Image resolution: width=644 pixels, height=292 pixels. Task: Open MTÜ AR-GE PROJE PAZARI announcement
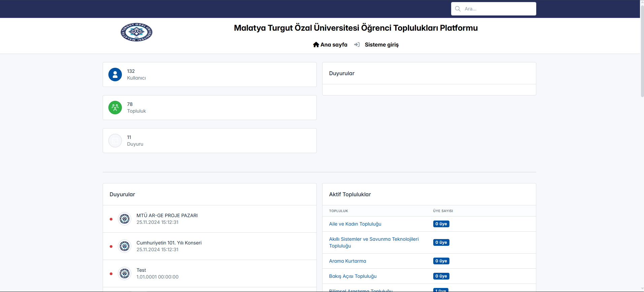click(167, 215)
